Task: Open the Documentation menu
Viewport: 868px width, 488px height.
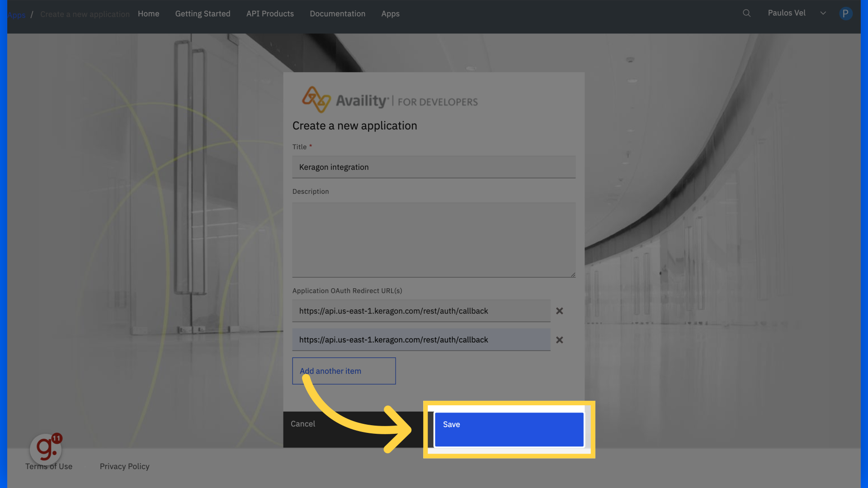Action: tap(337, 14)
